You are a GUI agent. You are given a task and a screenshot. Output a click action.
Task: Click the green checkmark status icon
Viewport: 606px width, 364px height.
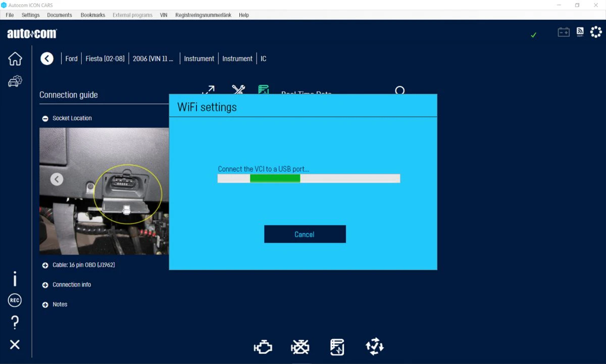[534, 35]
